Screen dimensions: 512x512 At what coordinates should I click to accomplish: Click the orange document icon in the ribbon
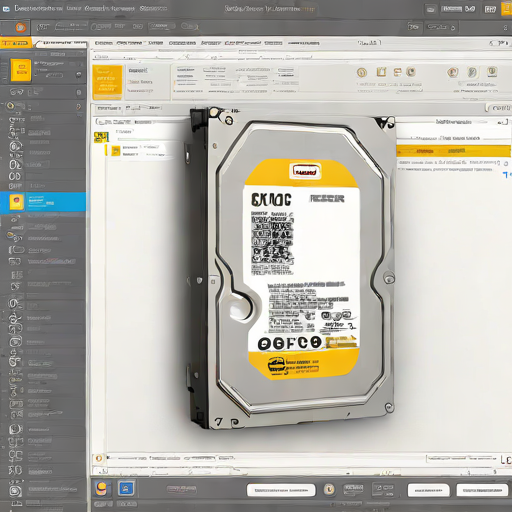(x=381, y=72)
